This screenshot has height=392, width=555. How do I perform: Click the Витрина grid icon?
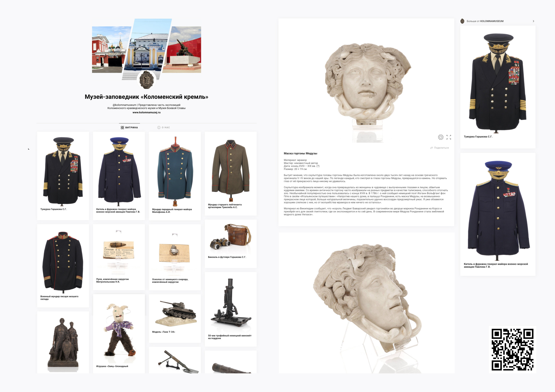pos(122,128)
